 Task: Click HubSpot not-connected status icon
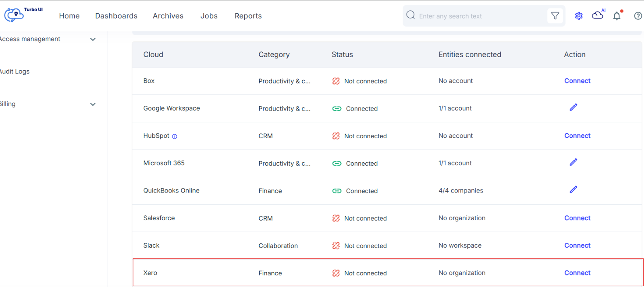336,136
